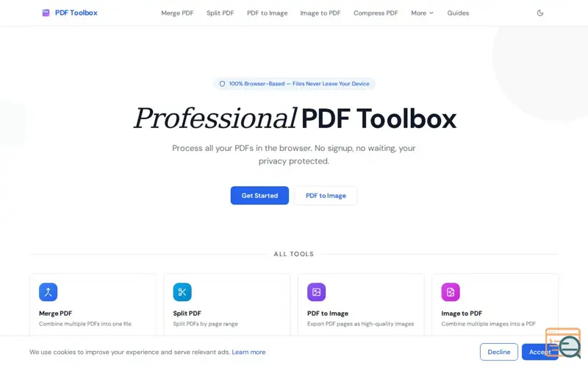Click the '100% Browser-Based' badge text
The width and height of the screenshot is (588, 368).
(299, 84)
